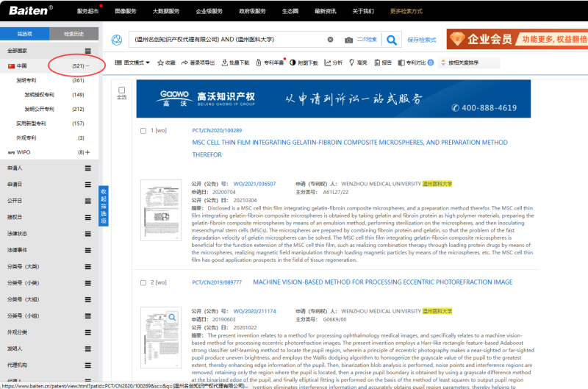Click the blue badge next to 专利对比

click(x=431, y=63)
